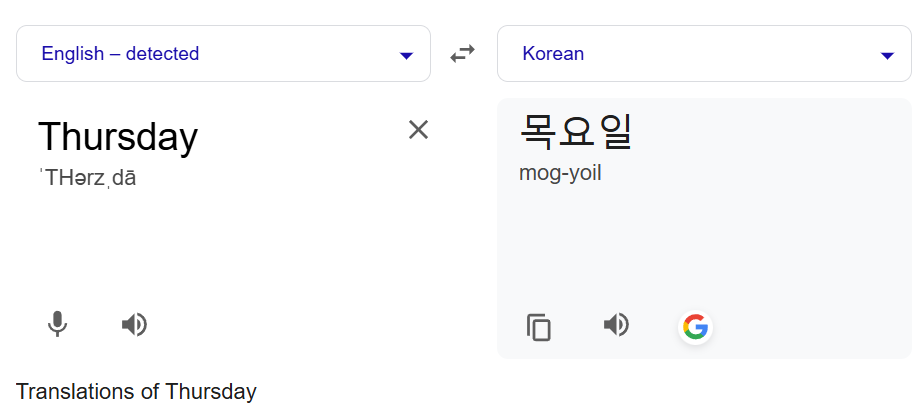Select the English – detected language label

click(120, 54)
